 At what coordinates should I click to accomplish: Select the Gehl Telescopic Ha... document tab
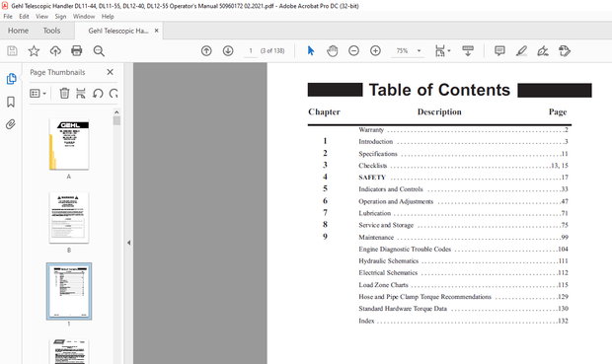(x=118, y=31)
